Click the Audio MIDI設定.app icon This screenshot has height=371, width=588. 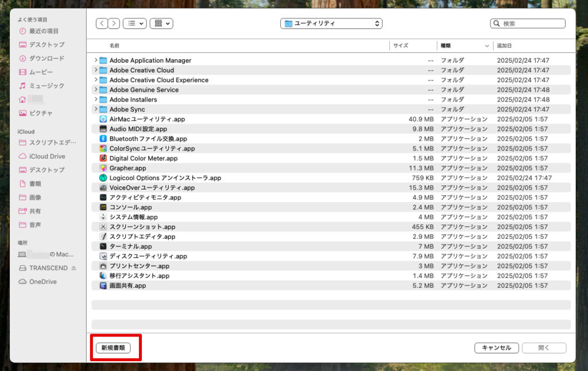click(103, 129)
